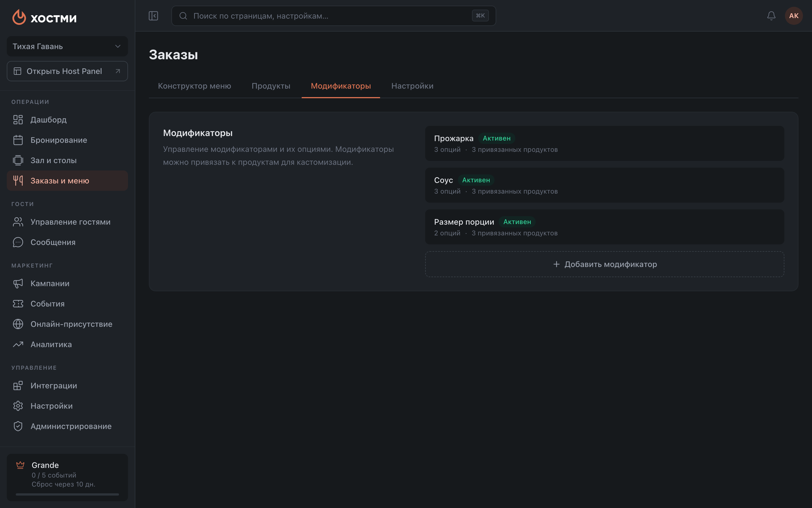Open Интеграции in sidebar
The width and height of the screenshot is (812, 508).
67,385
